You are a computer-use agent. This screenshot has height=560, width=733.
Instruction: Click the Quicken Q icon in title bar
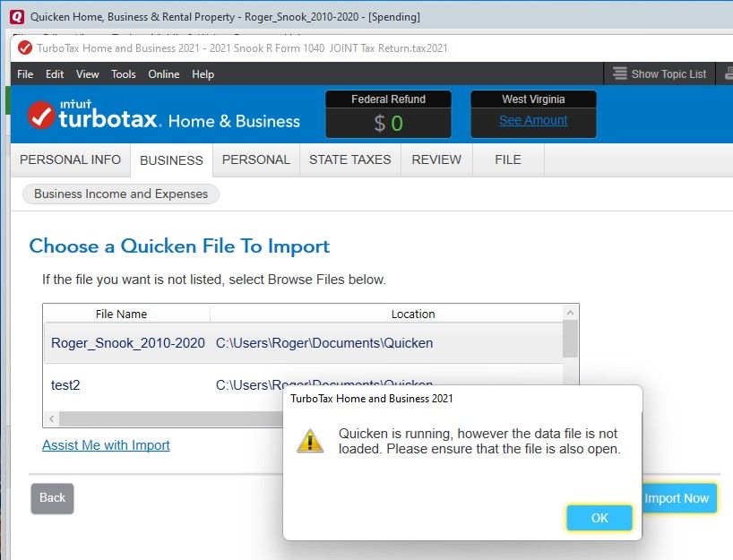tap(17, 17)
